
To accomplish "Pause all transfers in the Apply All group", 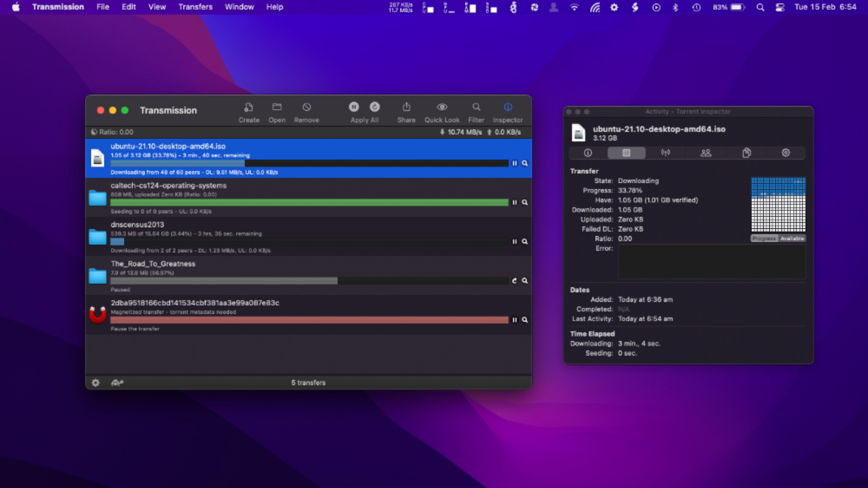I will [x=354, y=107].
